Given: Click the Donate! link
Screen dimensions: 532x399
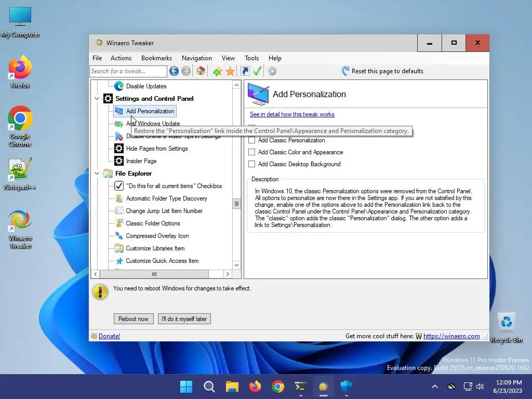Looking at the screenshot, I should click(x=109, y=336).
